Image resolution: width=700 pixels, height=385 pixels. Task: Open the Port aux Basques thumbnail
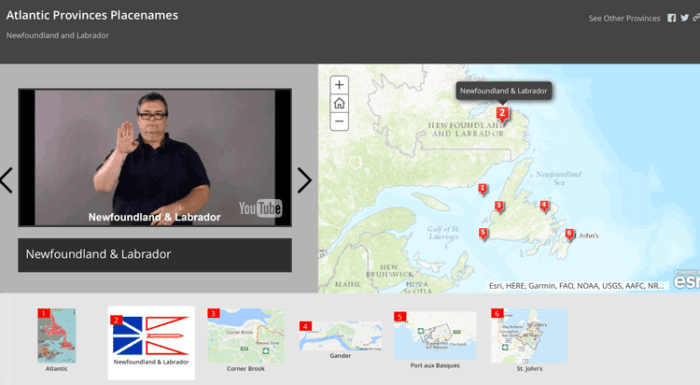coord(435,339)
